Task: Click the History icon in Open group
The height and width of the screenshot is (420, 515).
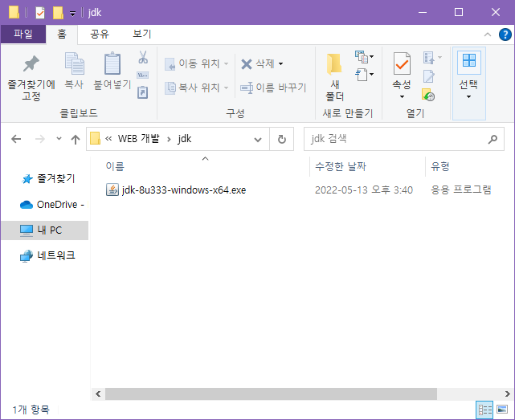Action: (428, 95)
